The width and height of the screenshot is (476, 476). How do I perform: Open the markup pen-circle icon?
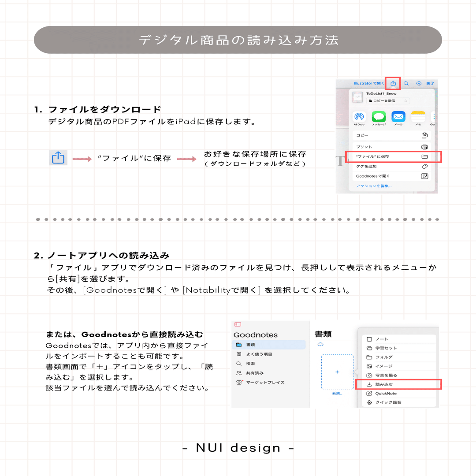[x=419, y=83]
